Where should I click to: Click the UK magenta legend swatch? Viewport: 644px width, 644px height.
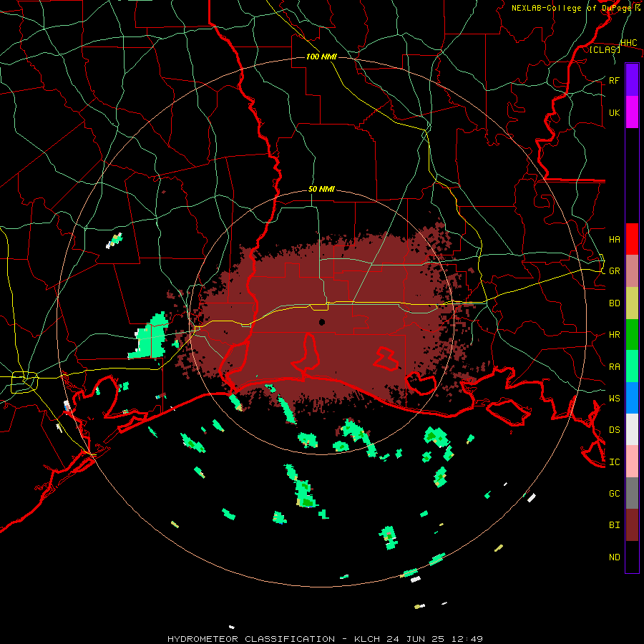(x=632, y=112)
